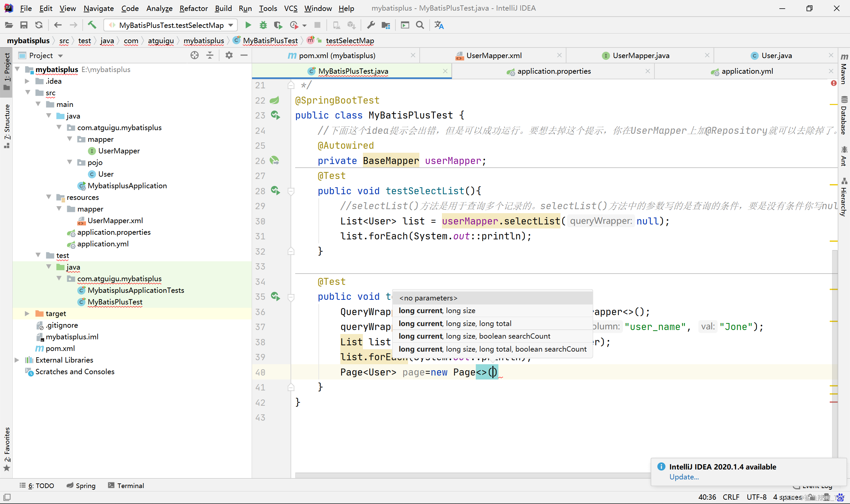Viewport: 850px width, 504px height.
Task: Click run gutter icon on line 35
Action: click(x=275, y=296)
